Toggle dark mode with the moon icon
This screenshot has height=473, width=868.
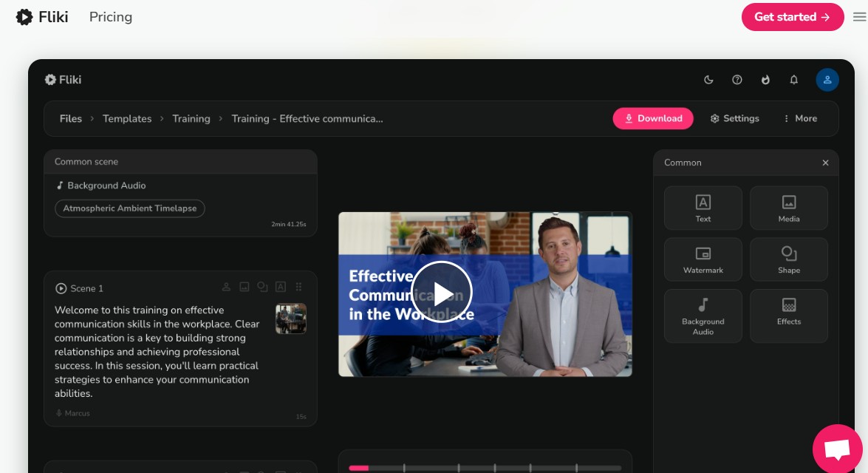tap(708, 80)
